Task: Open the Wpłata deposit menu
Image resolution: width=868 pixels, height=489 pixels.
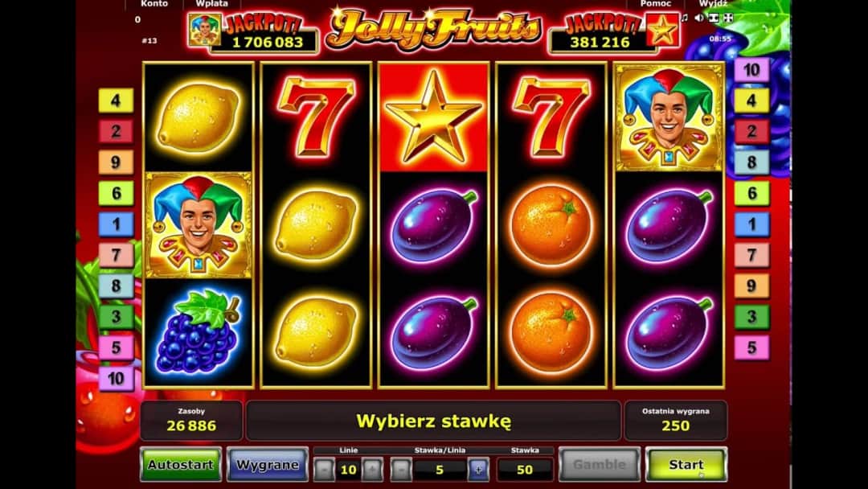Action: pyautogui.click(x=211, y=4)
